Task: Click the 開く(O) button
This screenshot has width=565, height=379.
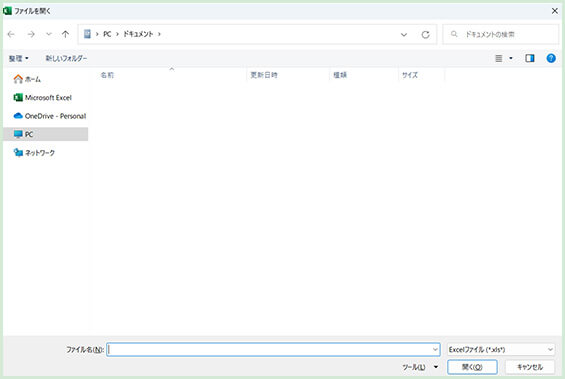Action: point(472,367)
